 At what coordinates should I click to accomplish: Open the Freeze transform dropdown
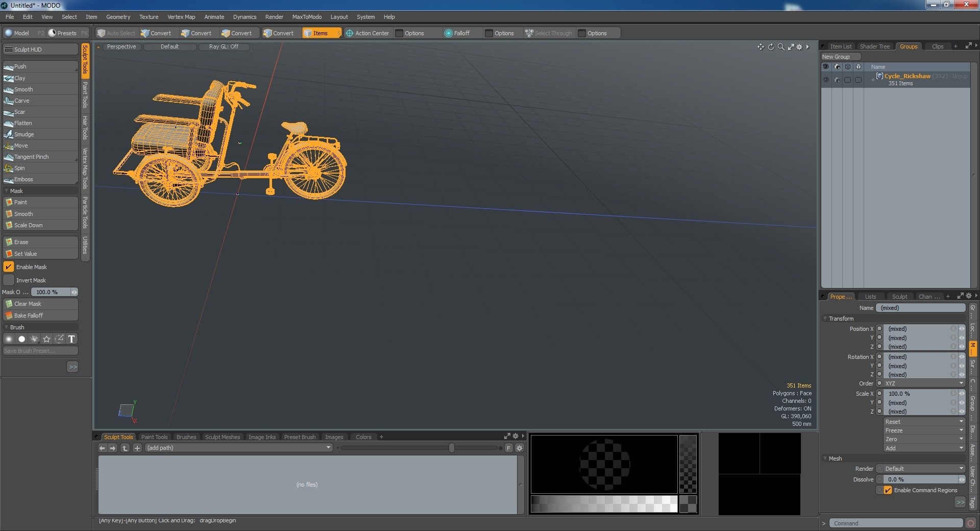[x=924, y=430]
